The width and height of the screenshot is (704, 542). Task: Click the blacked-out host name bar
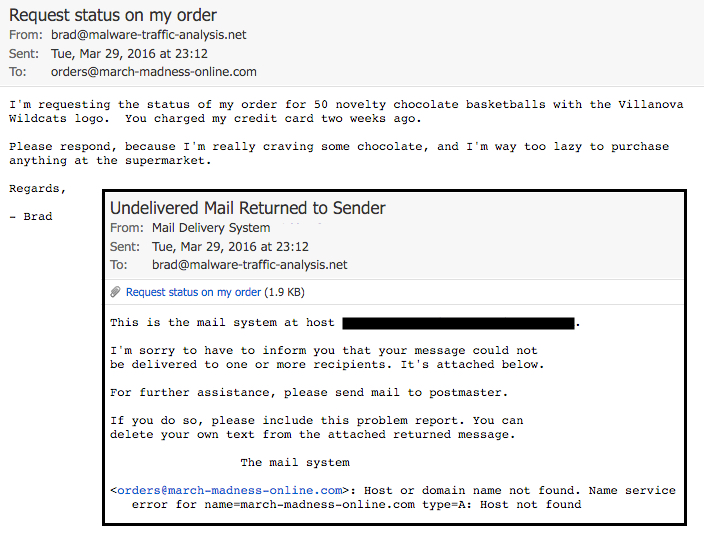pyautogui.click(x=458, y=323)
